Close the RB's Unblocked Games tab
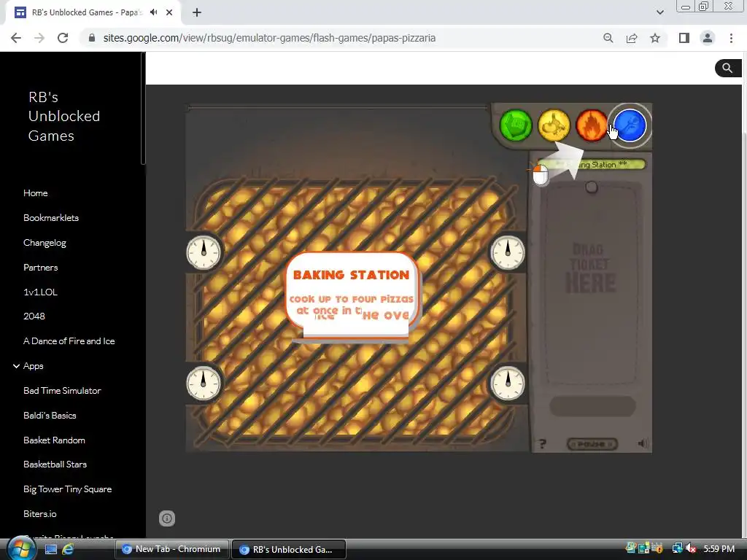 point(169,12)
